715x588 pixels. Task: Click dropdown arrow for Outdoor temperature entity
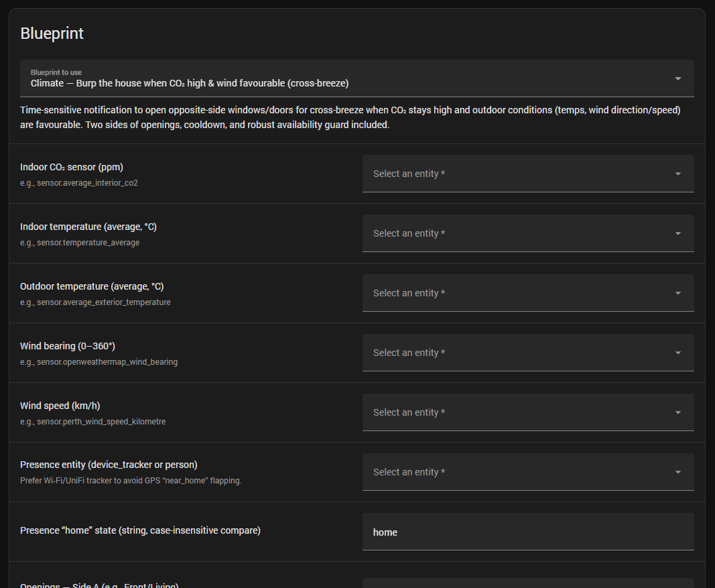pyautogui.click(x=677, y=293)
